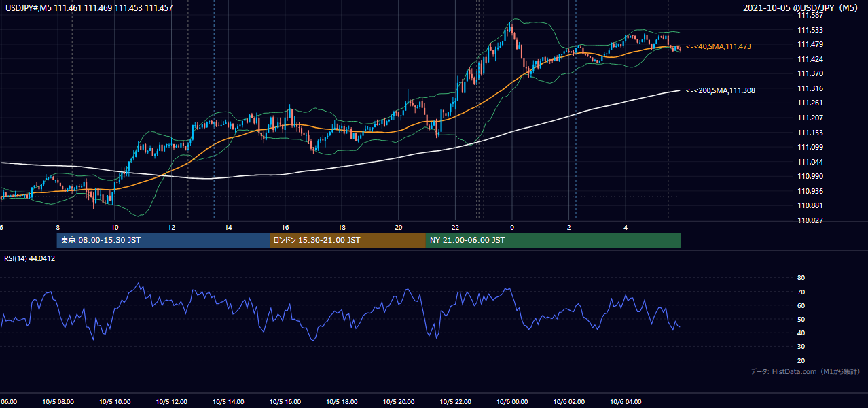Click the 10/5 20:00 time label
This screenshot has height=408, width=868.
pyautogui.click(x=399, y=401)
